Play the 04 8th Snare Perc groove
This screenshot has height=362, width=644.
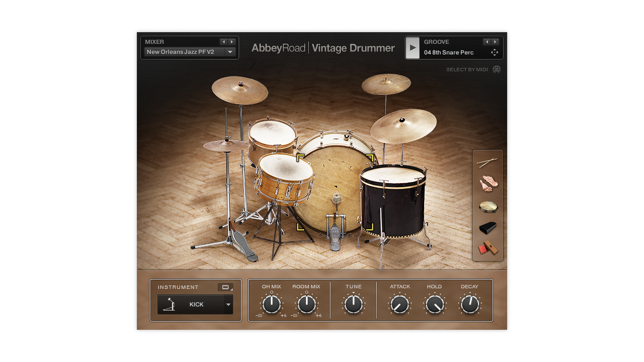[x=413, y=48]
